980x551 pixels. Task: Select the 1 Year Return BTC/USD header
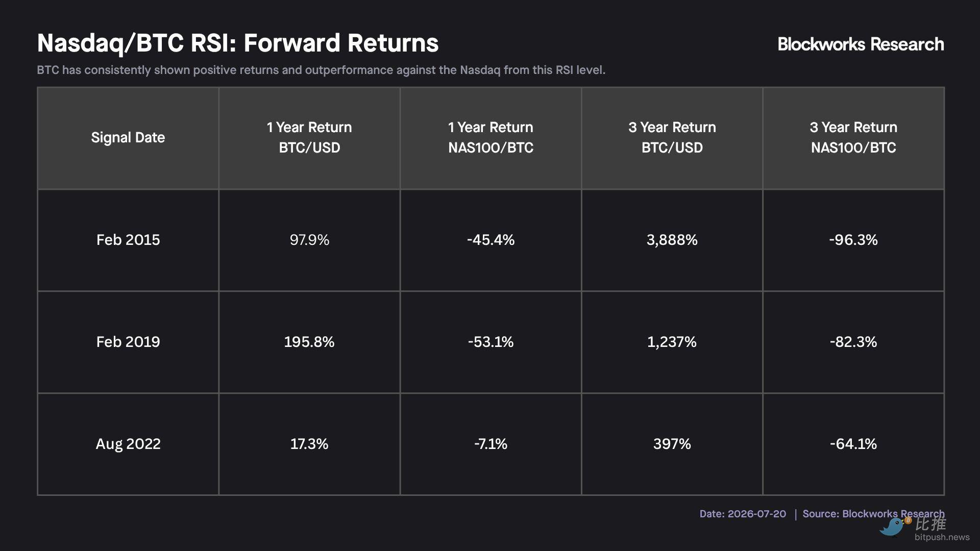pyautogui.click(x=309, y=138)
